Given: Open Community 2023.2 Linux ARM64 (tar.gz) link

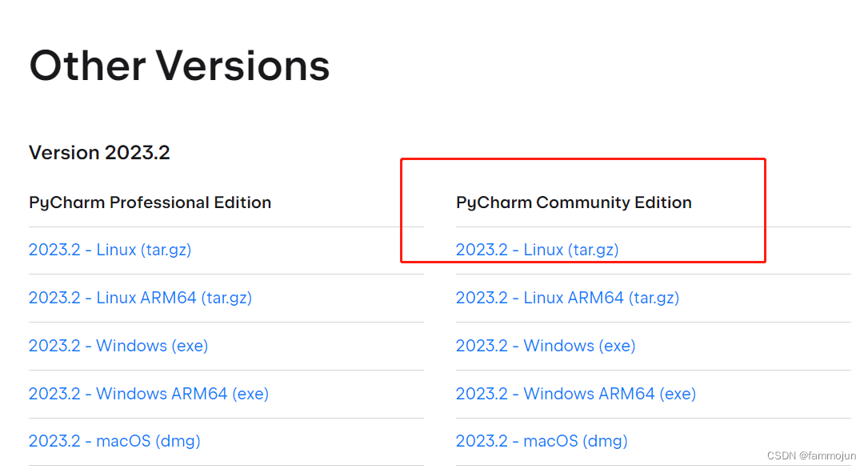Looking at the screenshot, I should pos(567,298).
